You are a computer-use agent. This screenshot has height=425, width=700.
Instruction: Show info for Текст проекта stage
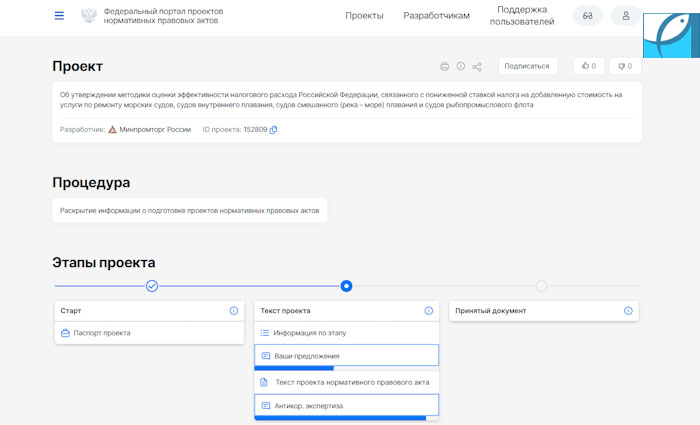429,311
